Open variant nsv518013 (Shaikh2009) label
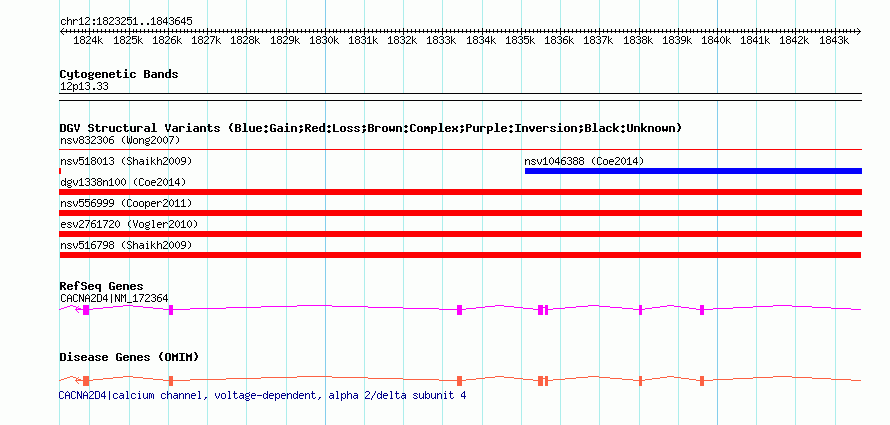This screenshot has width=890, height=425. (x=126, y=161)
